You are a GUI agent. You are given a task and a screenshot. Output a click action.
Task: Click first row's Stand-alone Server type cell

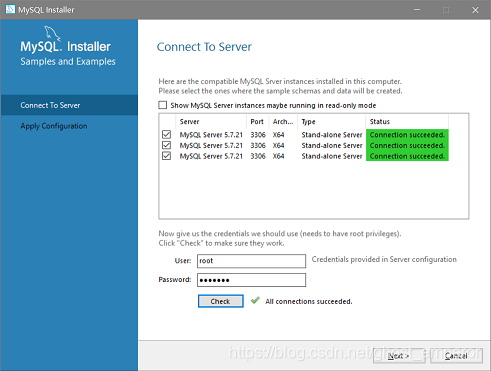pyautogui.click(x=332, y=135)
